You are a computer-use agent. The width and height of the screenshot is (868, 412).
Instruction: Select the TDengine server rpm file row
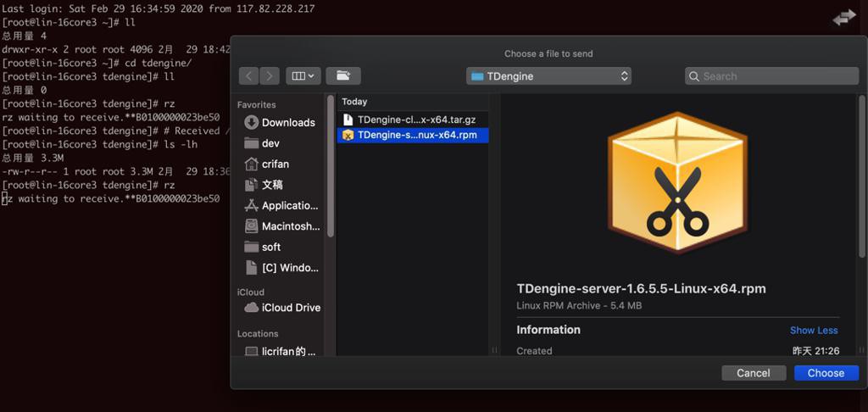413,135
